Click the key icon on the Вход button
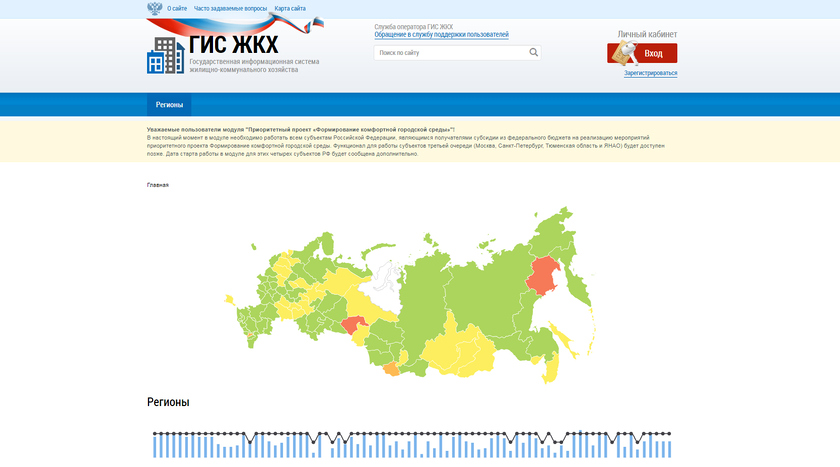 click(624, 53)
